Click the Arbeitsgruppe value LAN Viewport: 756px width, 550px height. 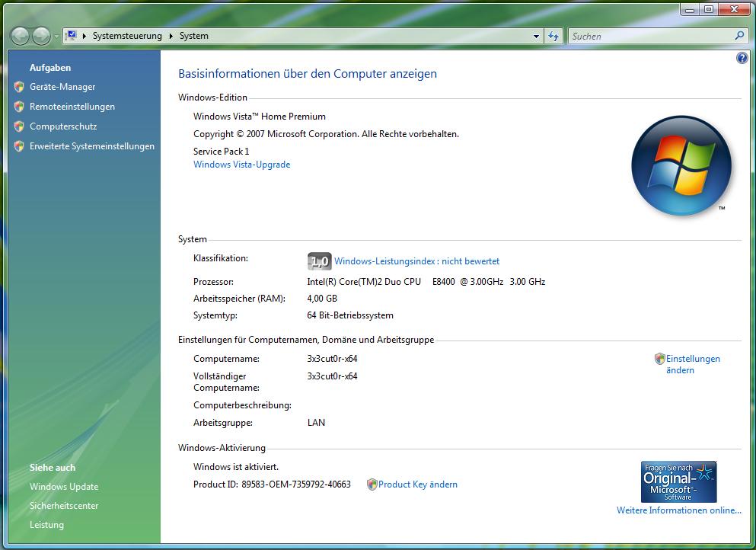(x=316, y=423)
